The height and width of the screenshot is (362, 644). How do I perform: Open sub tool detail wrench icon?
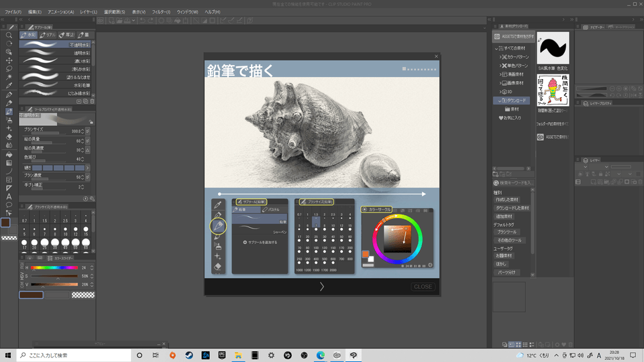click(92, 198)
